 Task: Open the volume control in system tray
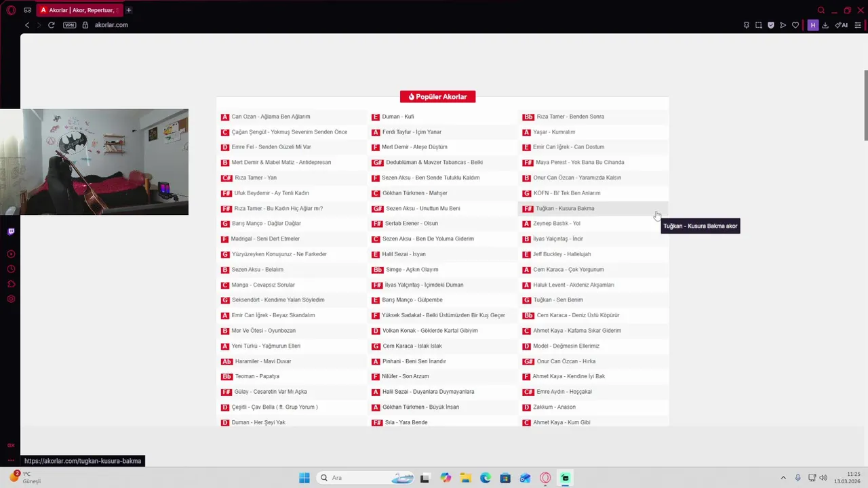pyautogui.click(x=823, y=478)
